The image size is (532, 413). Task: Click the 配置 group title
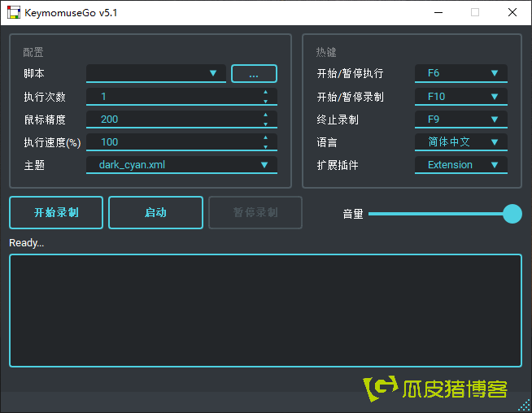(x=33, y=52)
